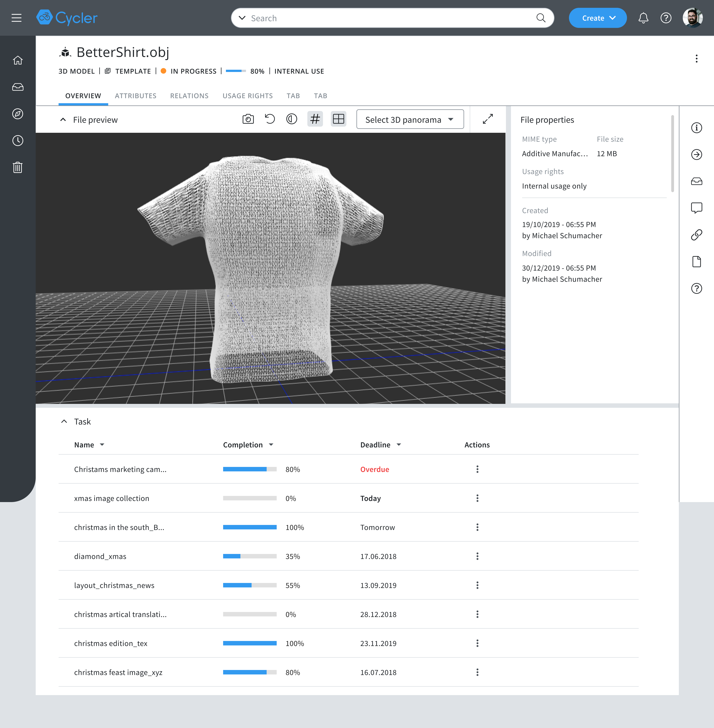Toggle the quad view layout
This screenshot has width=714, height=728.
click(x=338, y=119)
